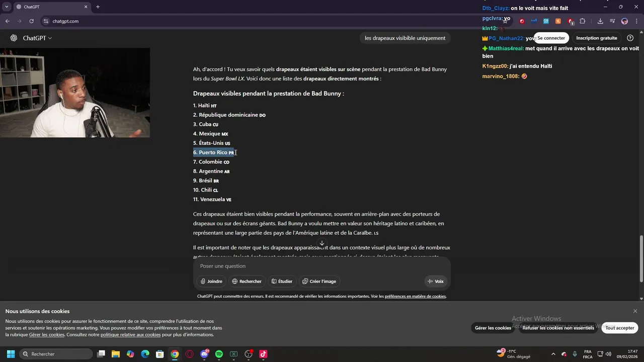
Task: Open the Chrome profile avatar
Action: click(624, 21)
